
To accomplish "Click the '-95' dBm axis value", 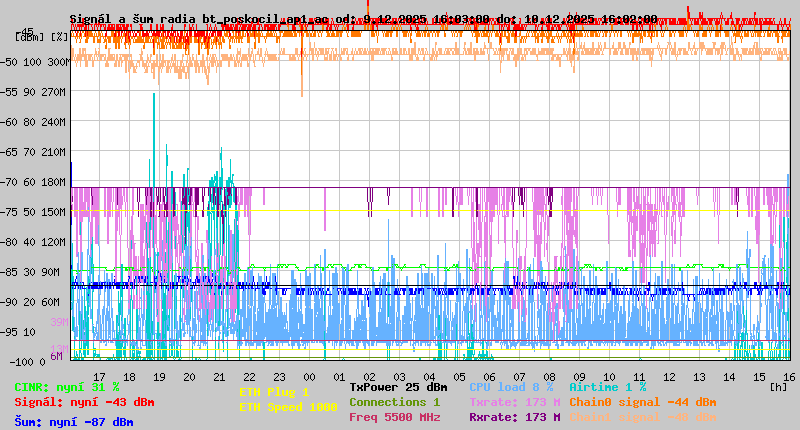I will click(x=9, y=332).
